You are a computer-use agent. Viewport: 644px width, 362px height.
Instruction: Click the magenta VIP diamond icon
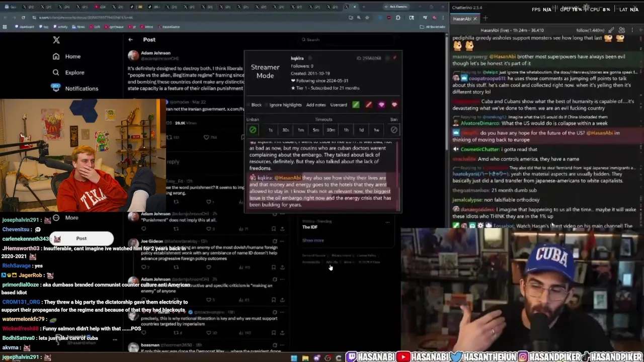pyautogui.click(x=381, y=105)
